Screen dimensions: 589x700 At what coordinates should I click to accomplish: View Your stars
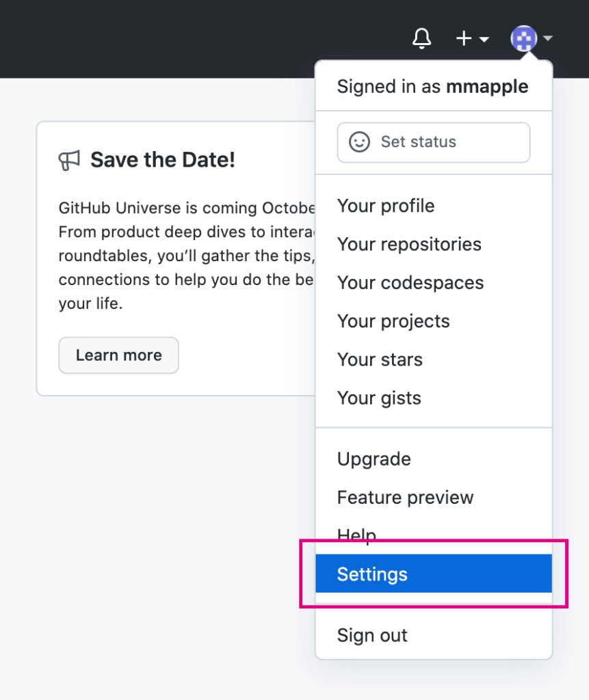coord(380,360)
